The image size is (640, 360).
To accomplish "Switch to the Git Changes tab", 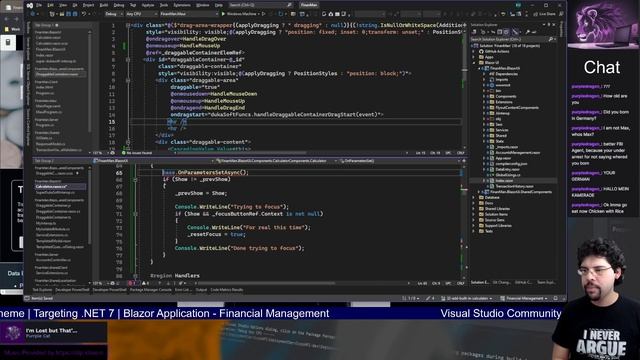I will point(502,282).
